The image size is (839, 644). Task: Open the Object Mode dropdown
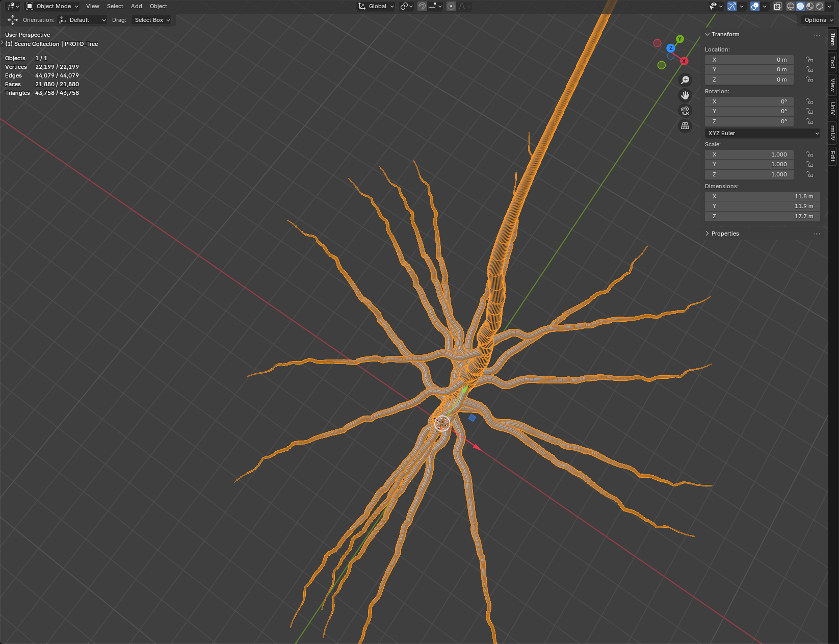click(53, 6)
